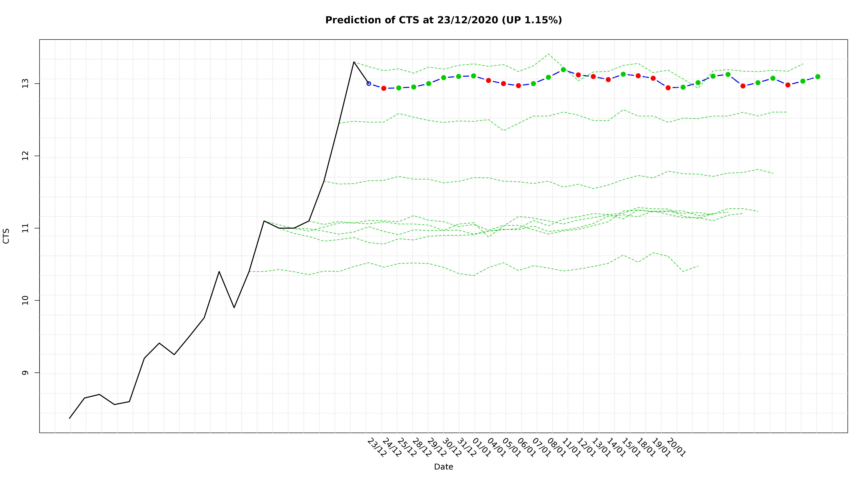Click the chart title text
Image resolution: width=868 pixels, height=482 pixels.
click(x=443, y=20)
